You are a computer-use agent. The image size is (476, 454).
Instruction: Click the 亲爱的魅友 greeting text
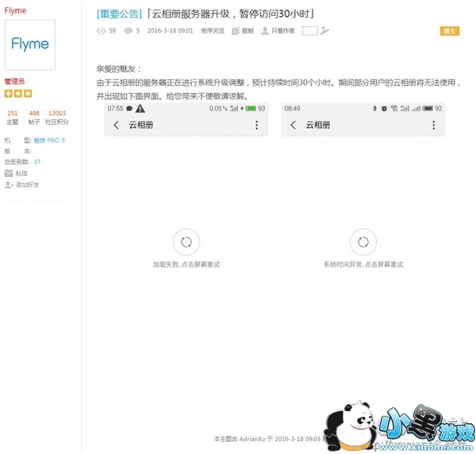[x=119, y=69]
